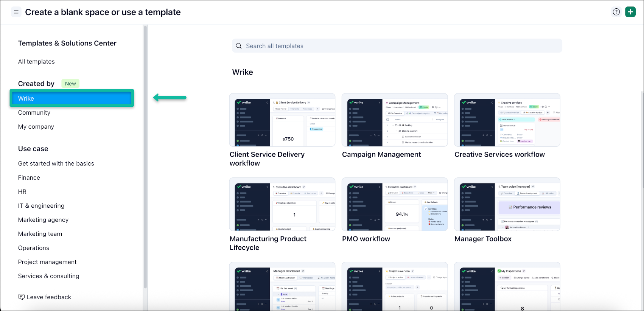This screenshot has width=644, height=311.
Task: Choose Services & consulting use case
Action: pos(49,276)
